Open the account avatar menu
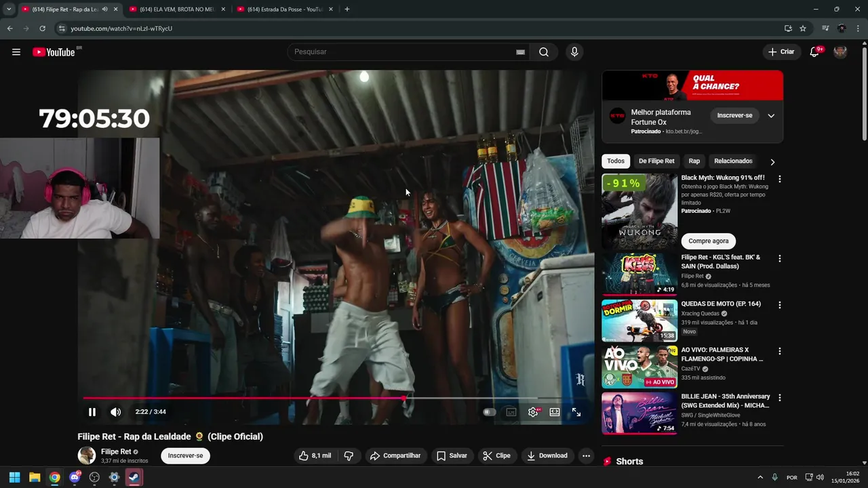868x488 pixels. point(840,52)
